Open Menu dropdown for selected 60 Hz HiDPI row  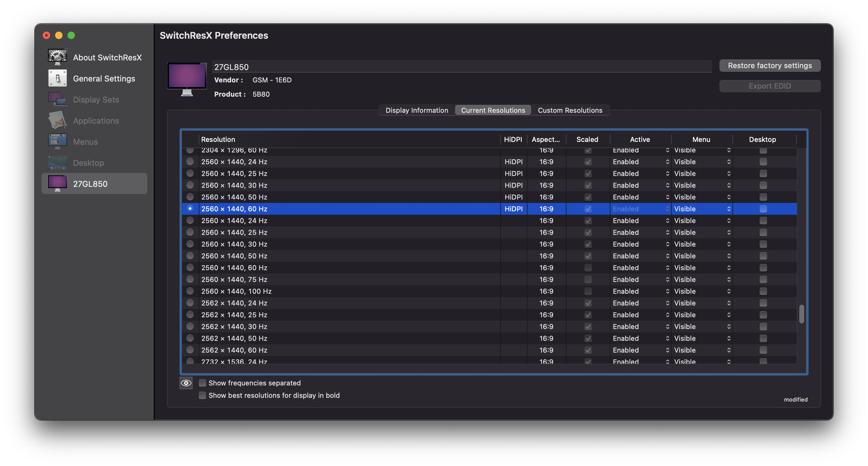coord(702,209)
